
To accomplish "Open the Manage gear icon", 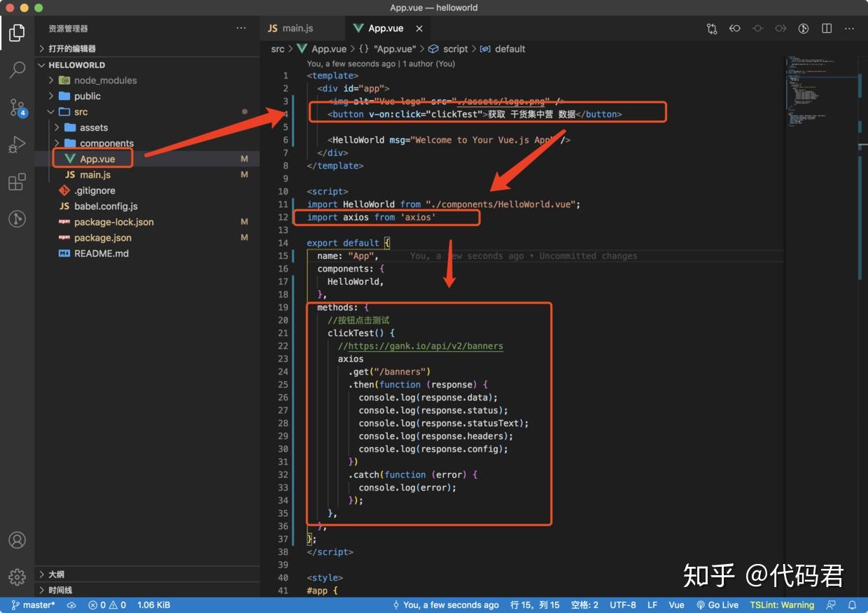I will (17, 577).
